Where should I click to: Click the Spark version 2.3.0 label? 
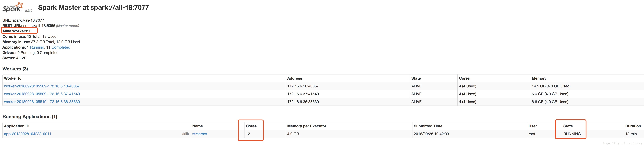pyautogui.click(x=29, y=11)
